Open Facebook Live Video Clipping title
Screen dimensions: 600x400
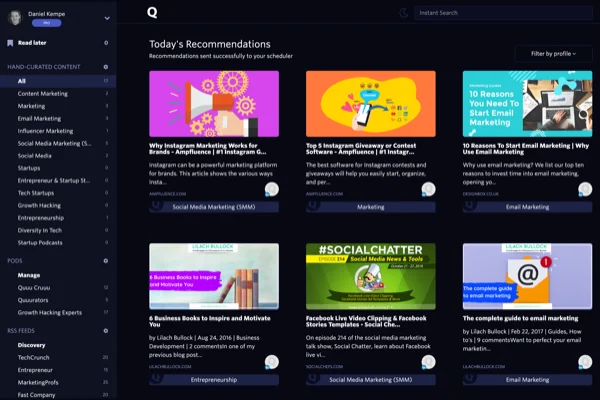366,322
